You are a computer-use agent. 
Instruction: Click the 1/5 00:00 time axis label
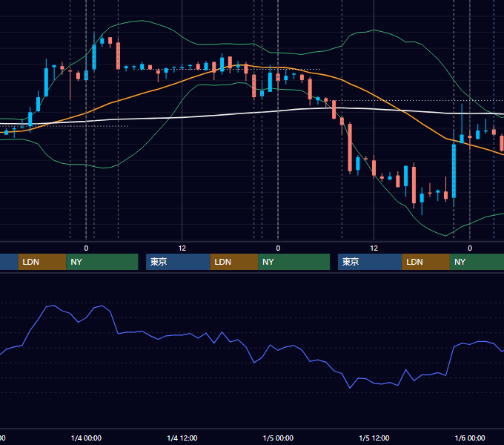278,438
